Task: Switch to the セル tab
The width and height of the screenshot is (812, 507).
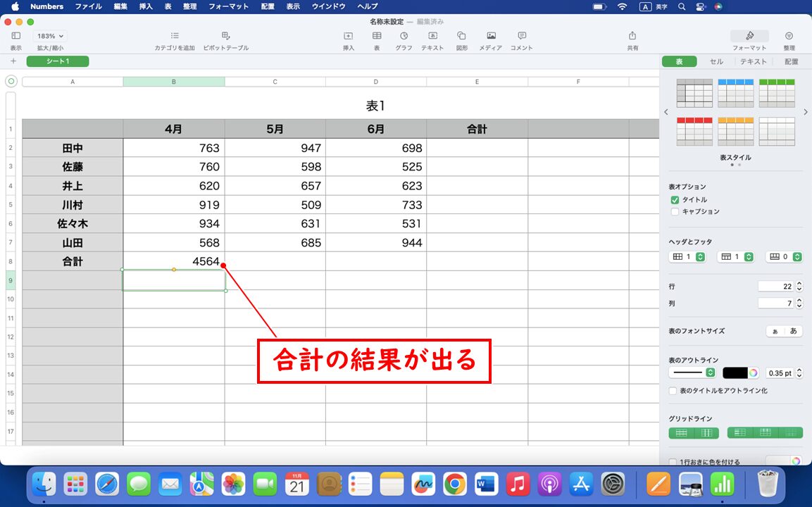Action: pyautogui.click(x=716, y=61)
